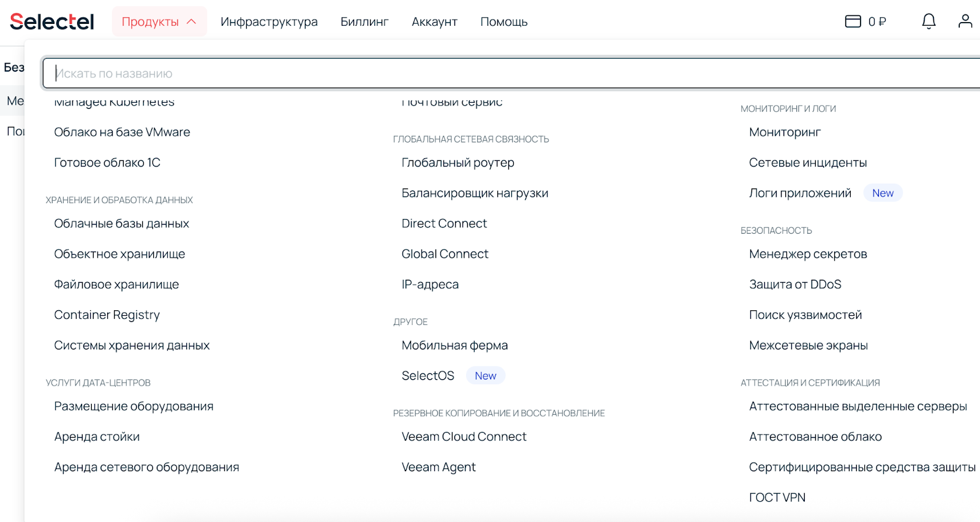Open Файловое хранилище
980x522 pixels.
116,285
